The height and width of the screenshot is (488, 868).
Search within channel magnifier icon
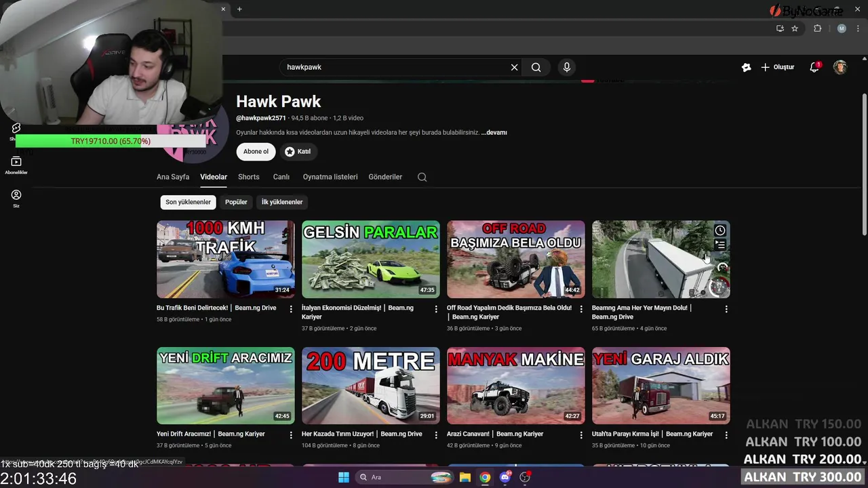tap(422, 177)
